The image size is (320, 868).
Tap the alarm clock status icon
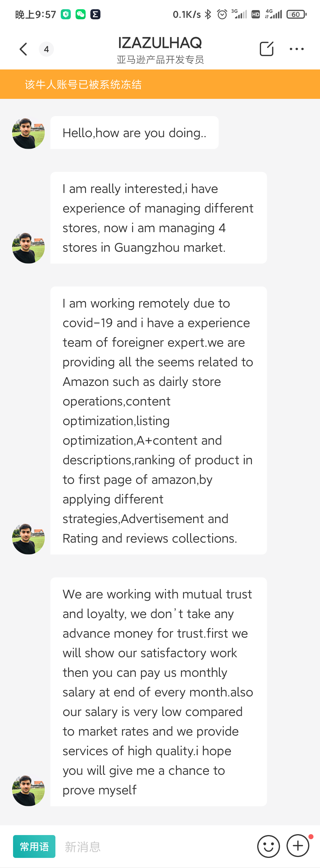[x=222, y=15]
